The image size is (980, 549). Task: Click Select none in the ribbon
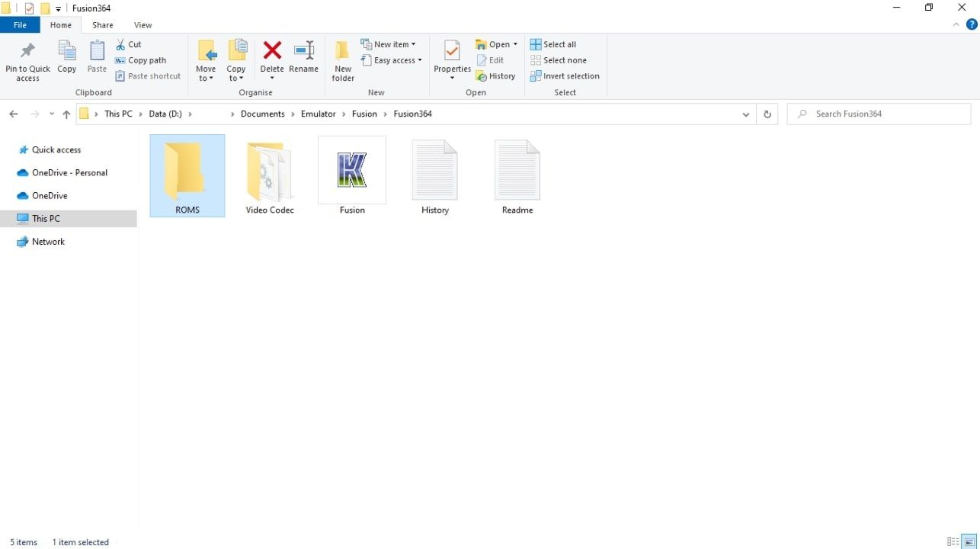[559, 60]
